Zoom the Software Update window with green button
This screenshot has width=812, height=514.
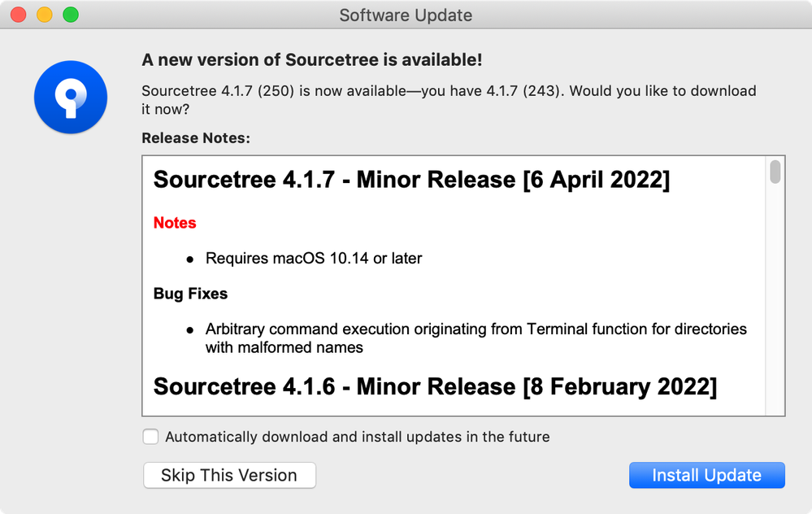pos(71,15)
